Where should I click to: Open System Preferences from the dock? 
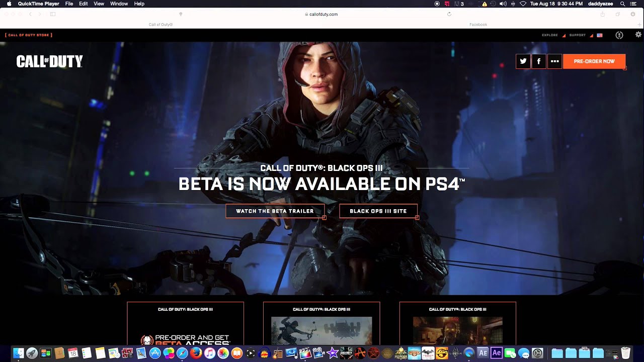[537, 353]
